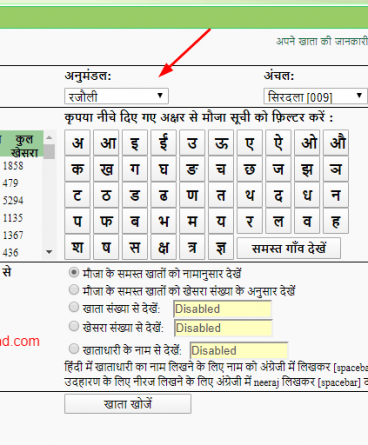
Task: Choose search by khata number option
Action: point(74,307)
